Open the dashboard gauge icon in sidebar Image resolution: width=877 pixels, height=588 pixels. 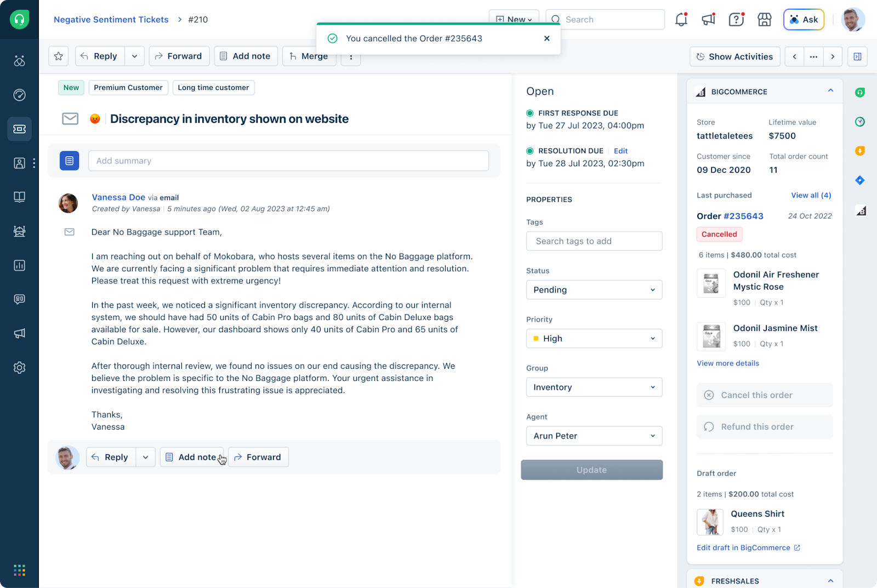coord(19,95)
